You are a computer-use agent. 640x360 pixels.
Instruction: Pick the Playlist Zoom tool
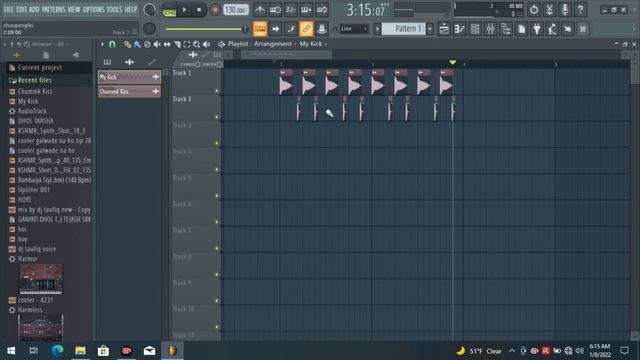point(196,44)
